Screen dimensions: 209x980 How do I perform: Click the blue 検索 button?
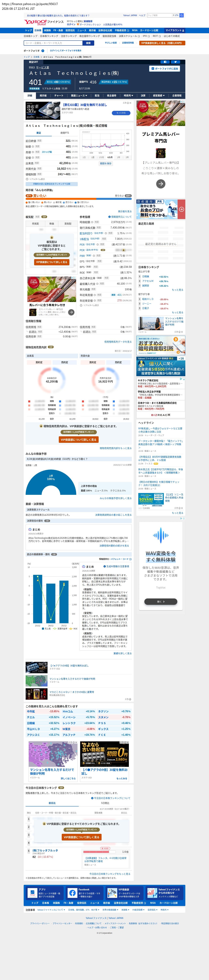click(x=88, y=43)
